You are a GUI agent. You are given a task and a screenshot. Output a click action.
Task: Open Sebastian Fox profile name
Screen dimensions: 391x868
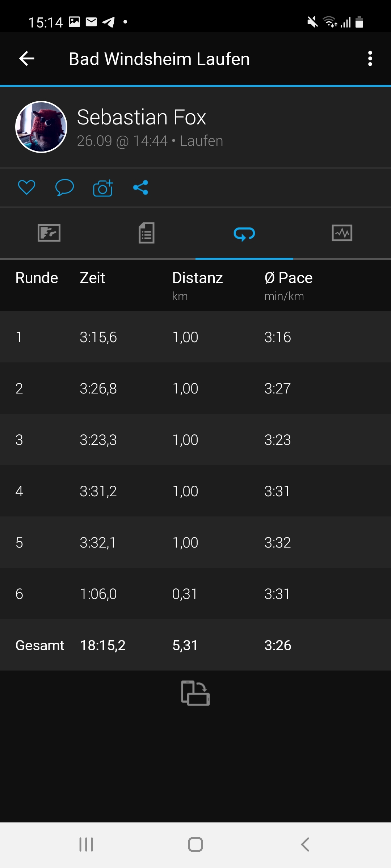142,117
